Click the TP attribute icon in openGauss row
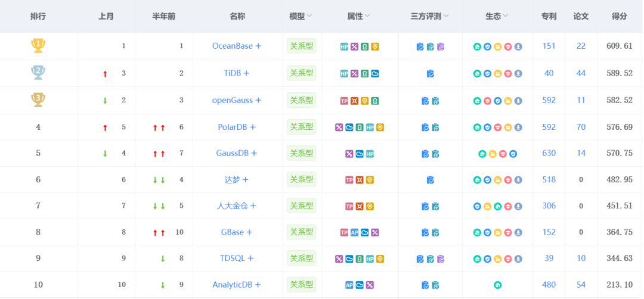Screen dimensions: 644x299 click(344, 101)
